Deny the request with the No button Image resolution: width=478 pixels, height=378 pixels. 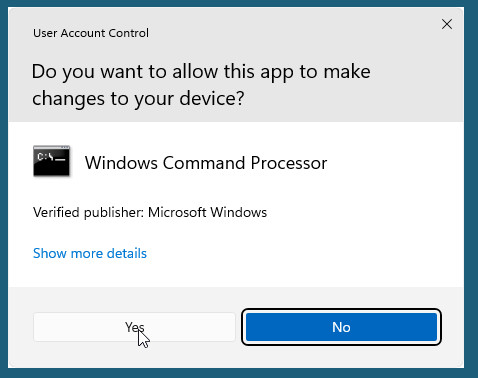(341, 327)
